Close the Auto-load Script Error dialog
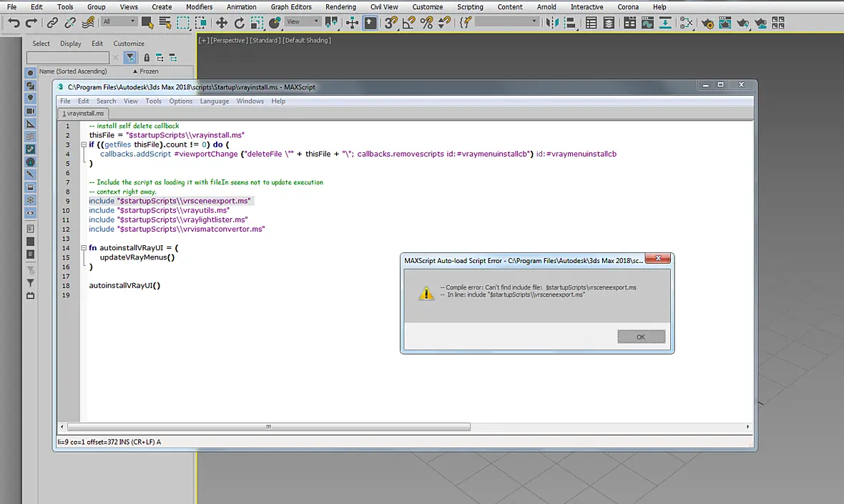This screenshot has width=844, height=504. click(658, 259)
